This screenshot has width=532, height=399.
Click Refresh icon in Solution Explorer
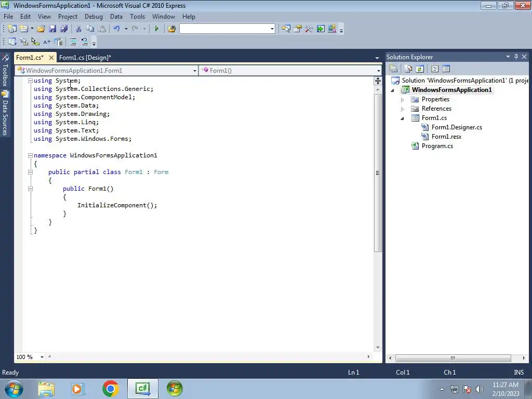click(x=420, y=69)
